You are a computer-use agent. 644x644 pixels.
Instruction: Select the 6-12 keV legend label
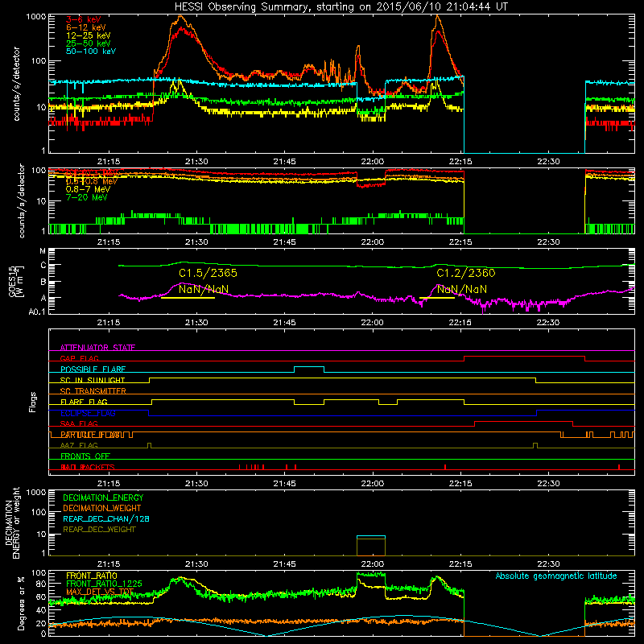click(86, 27)
